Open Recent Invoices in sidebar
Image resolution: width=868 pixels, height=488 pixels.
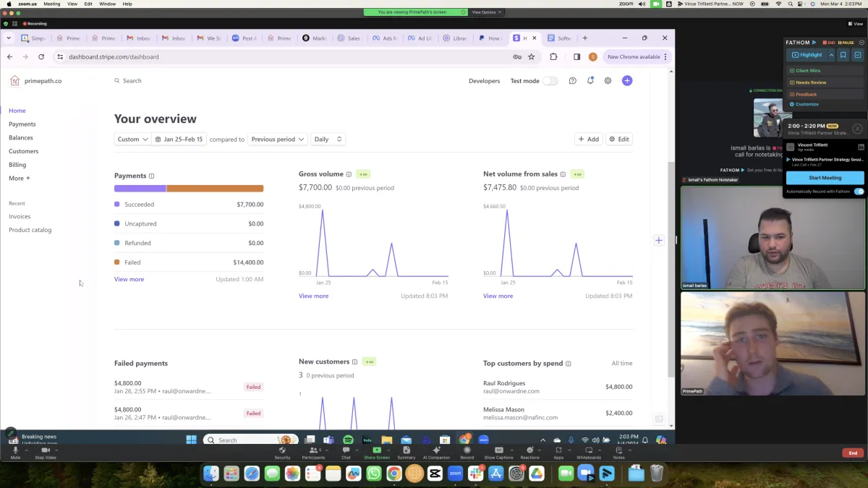pyautogui.click(x=20, y=216)
